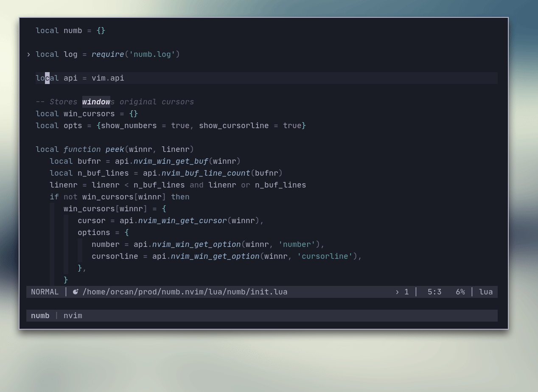Click the lua filetype label in statusline

pos(486,292)
